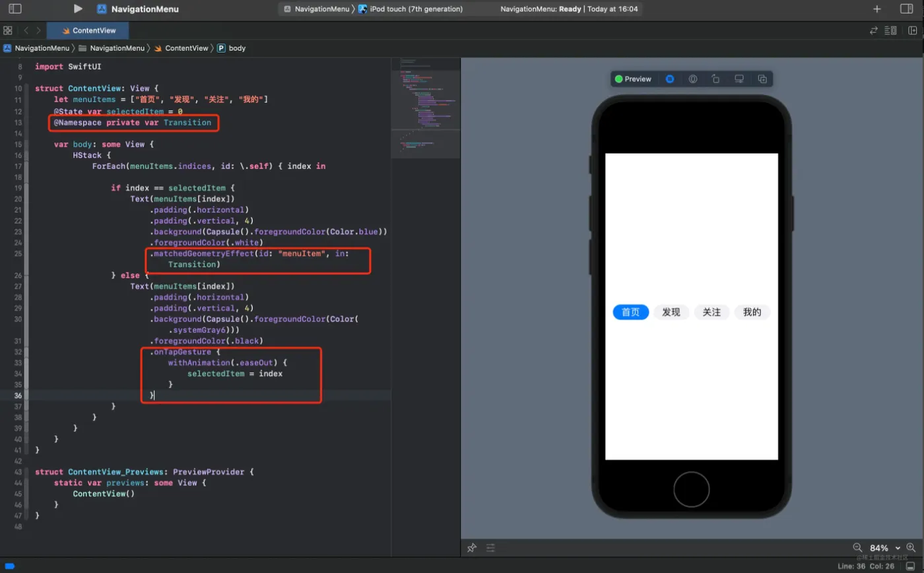The image size is (924, 573).
Task: Click the var body: some View line
Action: coord(104,144)
